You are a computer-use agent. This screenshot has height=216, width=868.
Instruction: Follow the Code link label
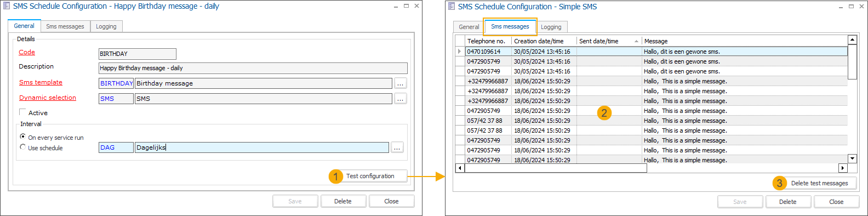click(x=27, y=52)
